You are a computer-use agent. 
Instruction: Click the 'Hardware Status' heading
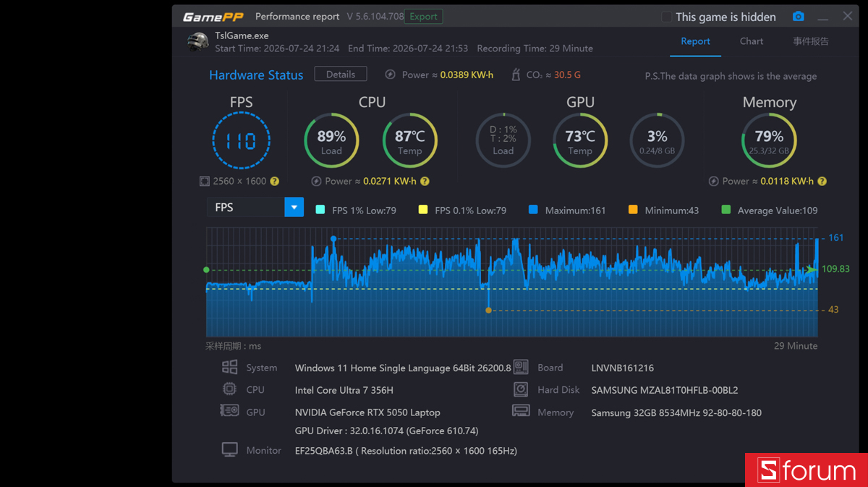click(256, 75)
